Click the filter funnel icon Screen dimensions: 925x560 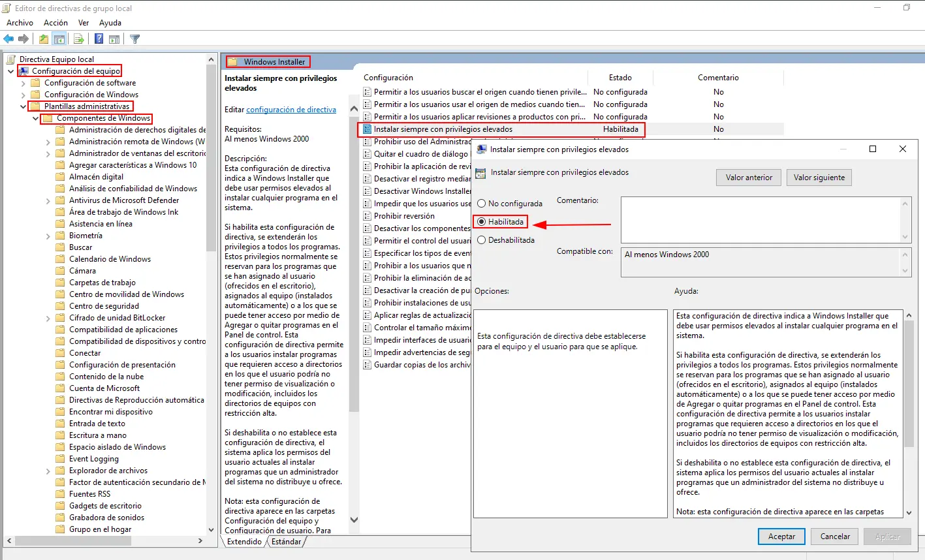click(134, 39)
